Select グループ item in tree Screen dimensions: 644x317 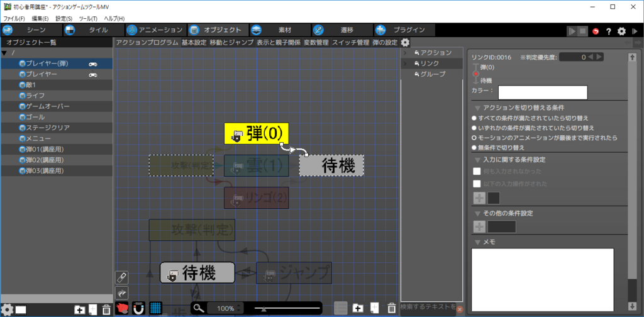click(433, 74)
